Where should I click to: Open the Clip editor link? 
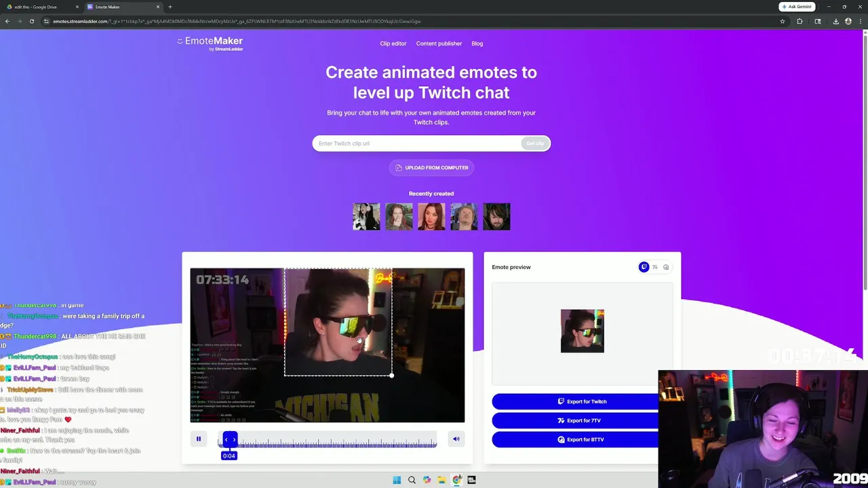pyautogui.click(x=393, y=43)
